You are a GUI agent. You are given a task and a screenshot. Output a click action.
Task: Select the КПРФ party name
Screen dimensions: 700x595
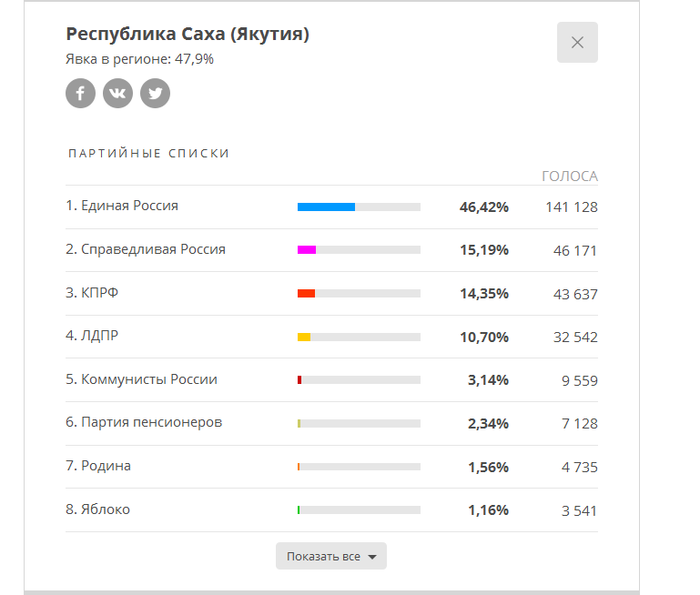click(x=92, y=293)
